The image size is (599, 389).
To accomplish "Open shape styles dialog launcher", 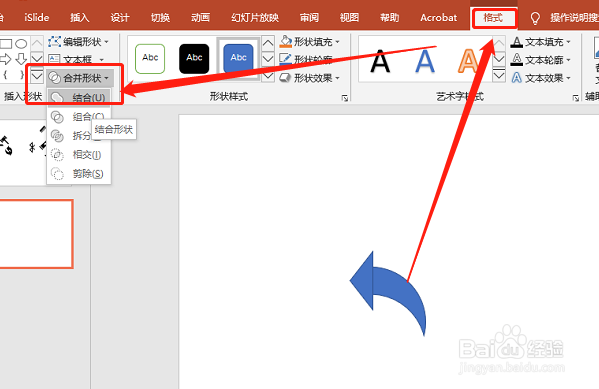I will tap(345, 98).
